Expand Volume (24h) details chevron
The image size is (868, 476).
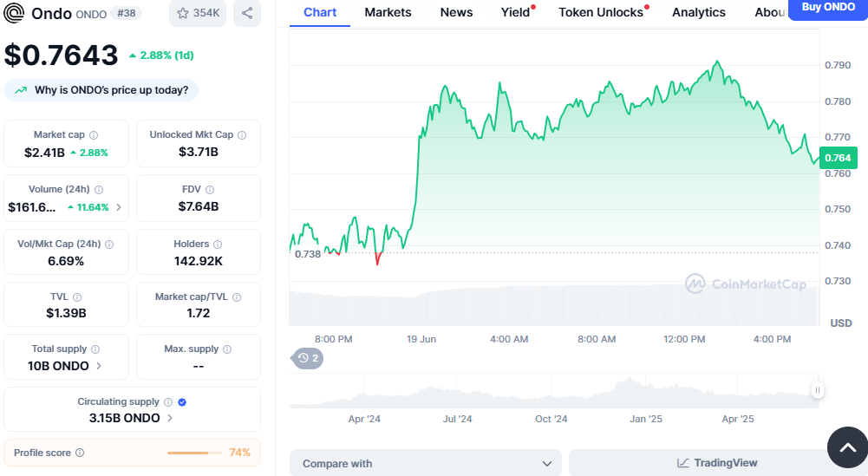(x=119, y=207)
